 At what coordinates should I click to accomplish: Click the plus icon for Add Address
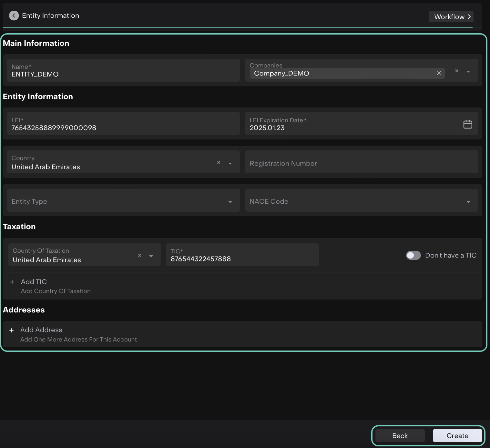12,331
